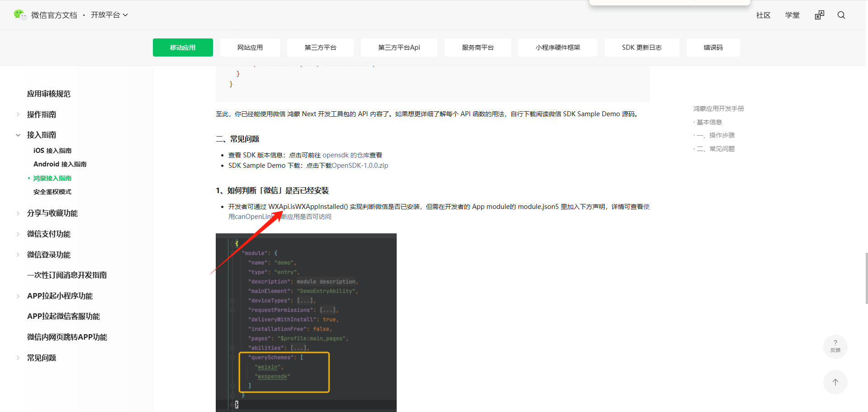Expand the 分享与收藏功能 section

pos(18,213)
